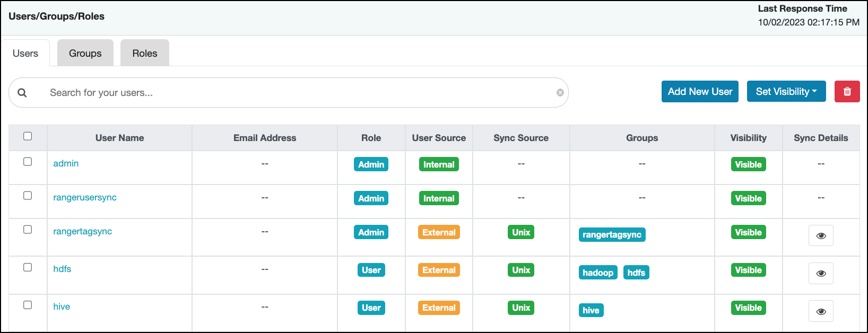
Task: Clear search with the x icon
Action: pos(560,93)
